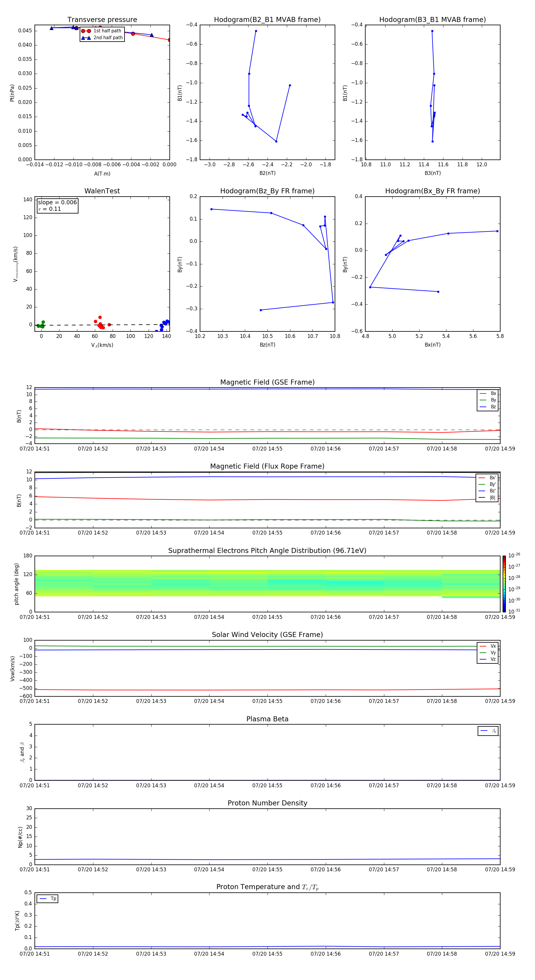Click the pitch angle color bar

coord(504,584)
